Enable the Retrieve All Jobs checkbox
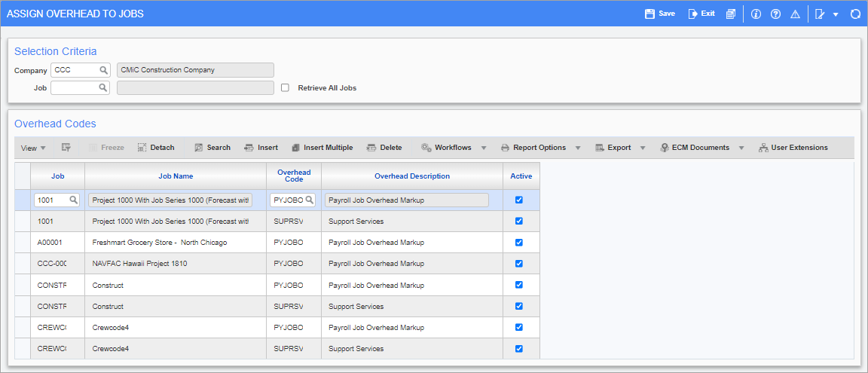This screenshot has height=373, width=868. 285,88
